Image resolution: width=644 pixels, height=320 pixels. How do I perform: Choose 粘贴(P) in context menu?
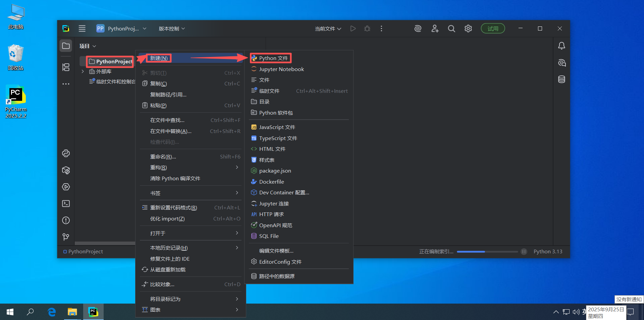pos(191,105)
